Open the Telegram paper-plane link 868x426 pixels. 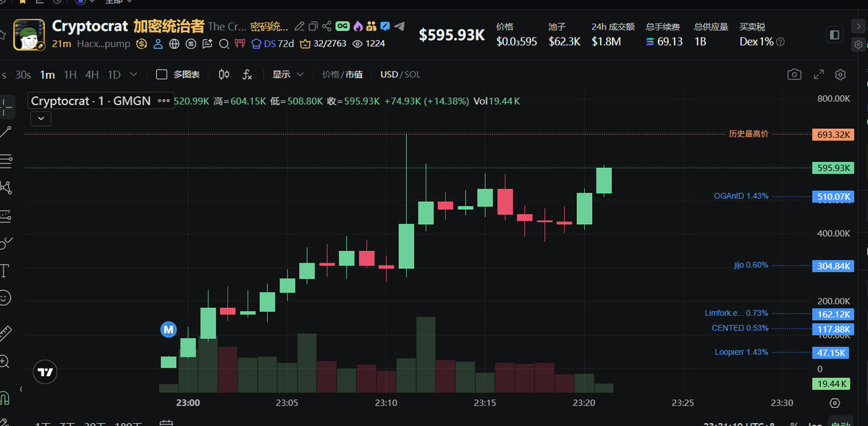[399, 26]
